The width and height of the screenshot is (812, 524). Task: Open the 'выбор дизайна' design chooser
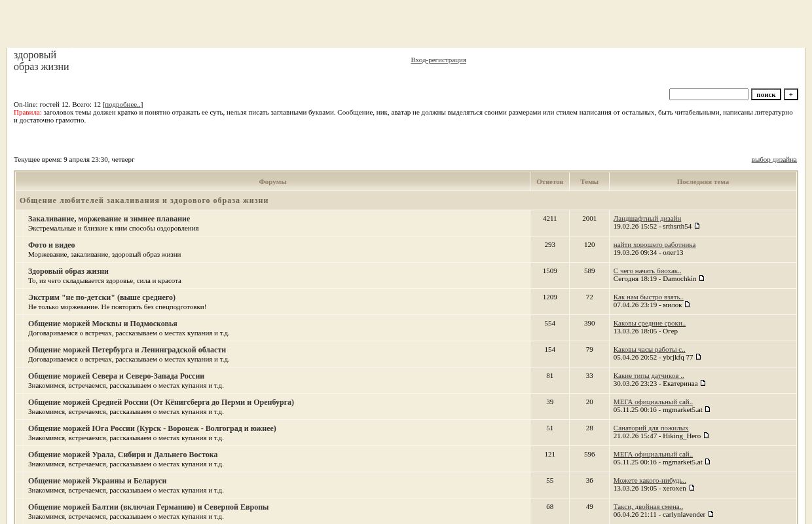(773, 160)
